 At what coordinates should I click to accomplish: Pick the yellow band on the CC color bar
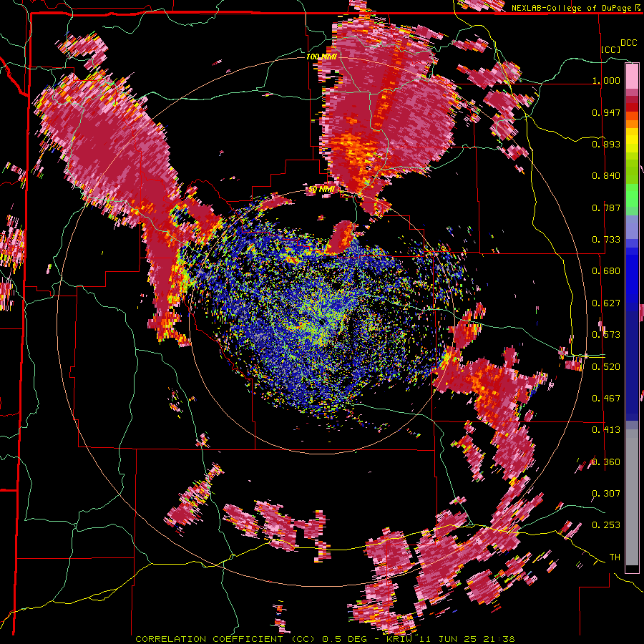coord(632,140)
